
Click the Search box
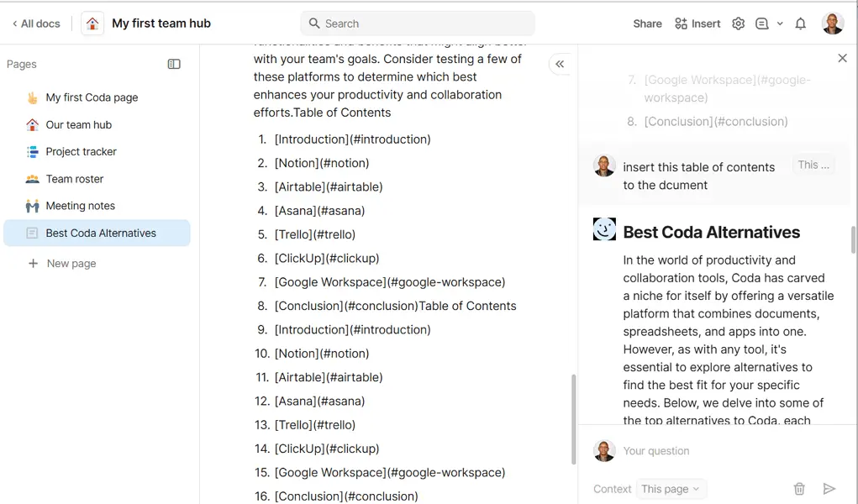click(418, 24)
